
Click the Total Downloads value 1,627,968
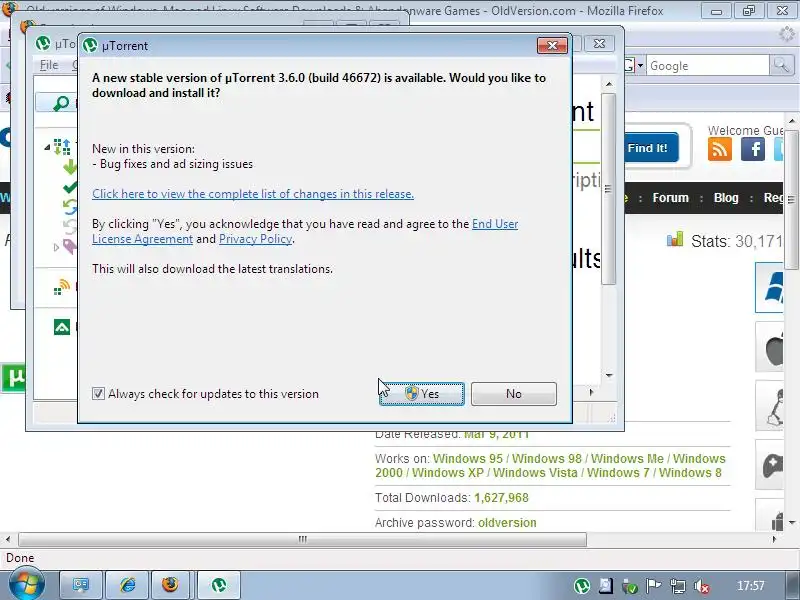(x=501, y=498)
